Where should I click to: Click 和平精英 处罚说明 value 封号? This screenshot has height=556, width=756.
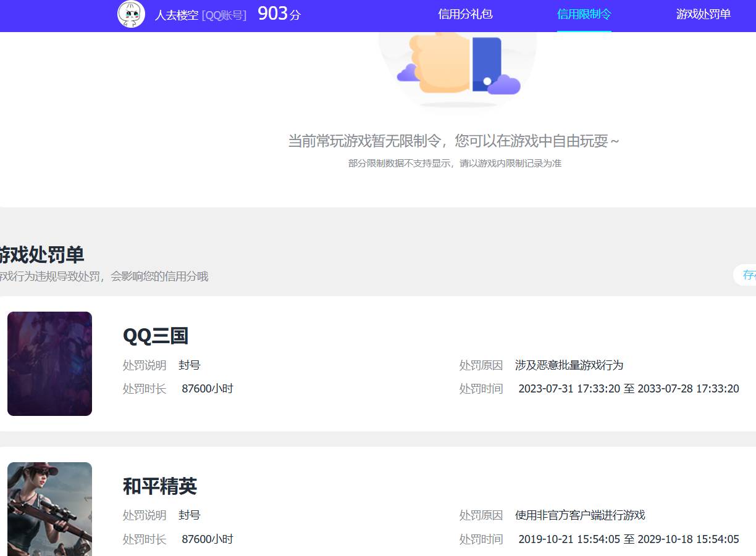[x=190, y=515]
